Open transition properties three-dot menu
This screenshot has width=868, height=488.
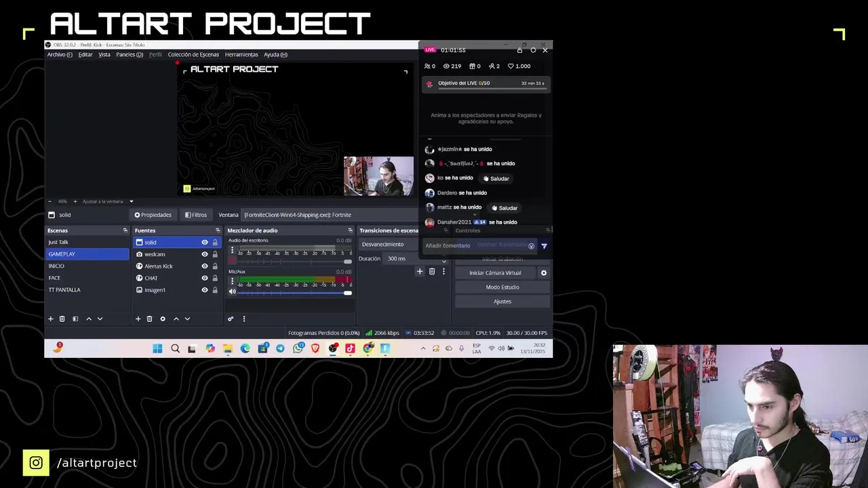pos(443,271)
